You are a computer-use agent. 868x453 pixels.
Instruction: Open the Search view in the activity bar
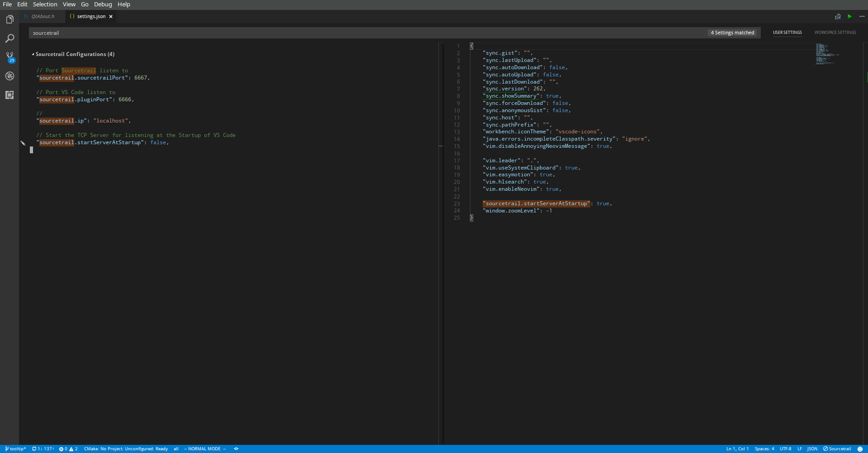pyautogui.click(x=9, y=38)
